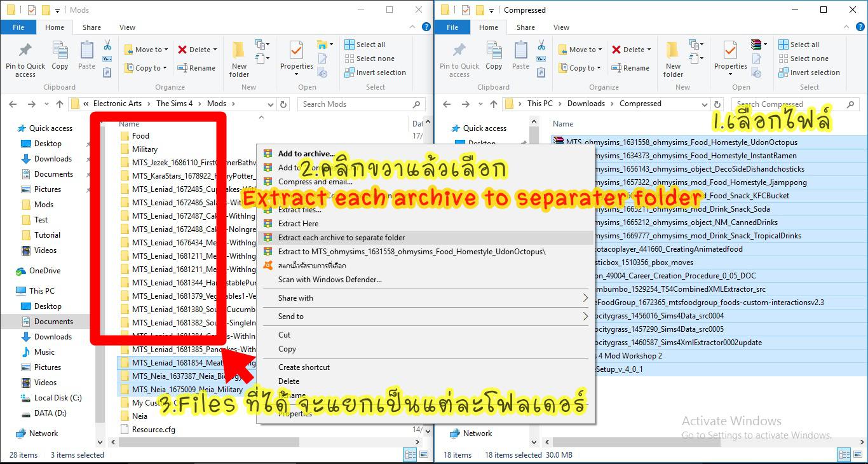This screenshot has height=464, width=868.
Task: Click scissors Cut icon in Mods window
Action: pyautogui.click(x=107, y=45)
